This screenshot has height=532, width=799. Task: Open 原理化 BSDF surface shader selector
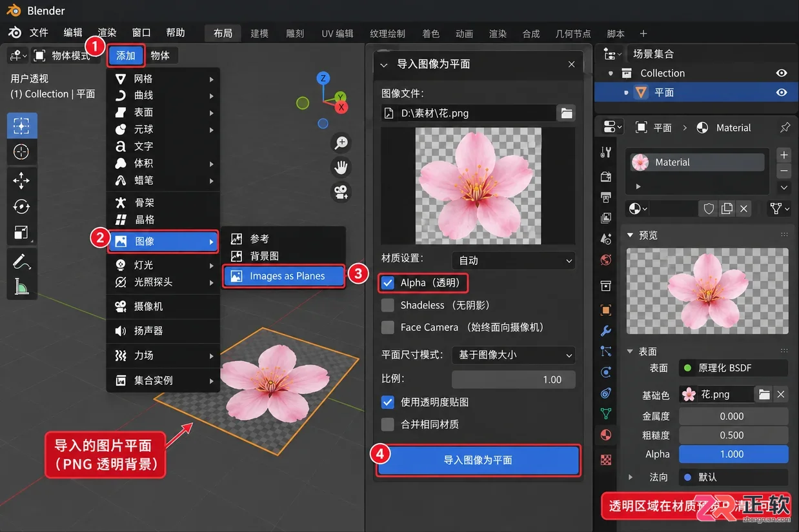(733, 368)
